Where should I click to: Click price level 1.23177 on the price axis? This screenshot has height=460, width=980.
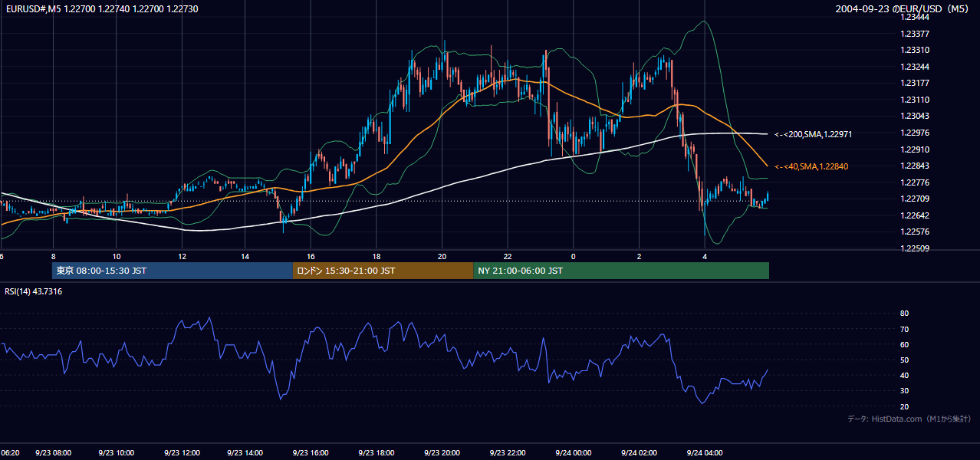pyautogui.click(x=914, y=83)
